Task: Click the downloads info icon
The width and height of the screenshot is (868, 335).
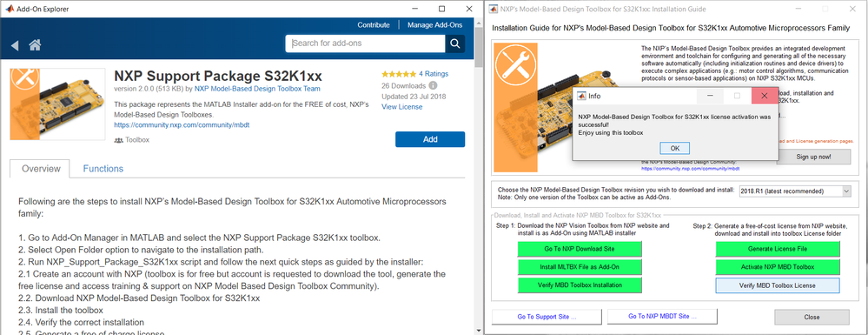Action: [433, 85]
